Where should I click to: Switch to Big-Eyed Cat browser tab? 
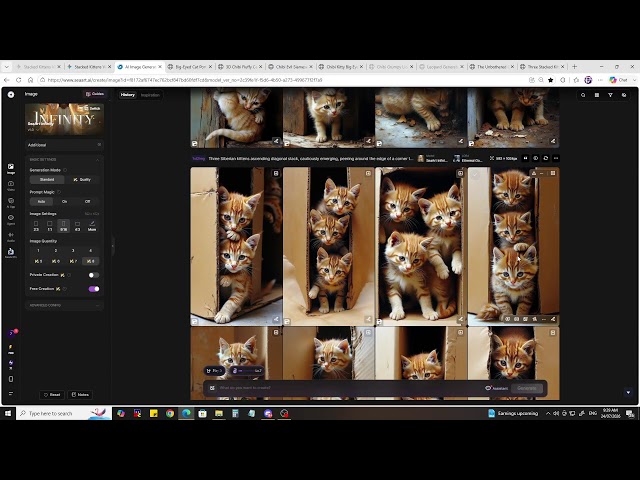pos(190,67)
